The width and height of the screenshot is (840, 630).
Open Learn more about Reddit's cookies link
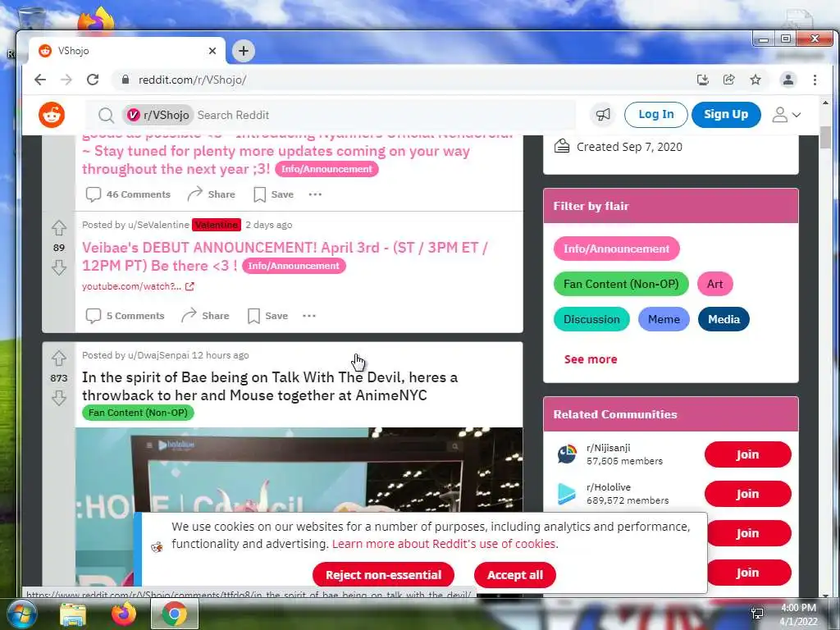[x=444, y=544]
